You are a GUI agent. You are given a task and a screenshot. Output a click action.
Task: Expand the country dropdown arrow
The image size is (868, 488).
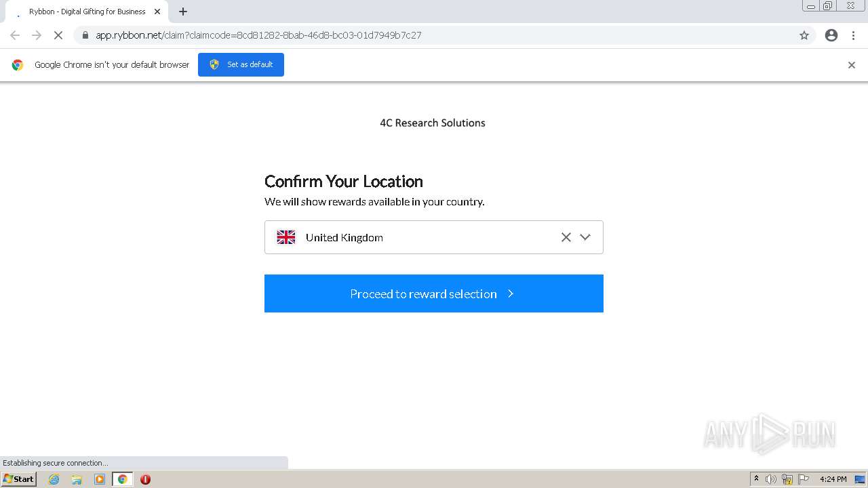[585, 237]
